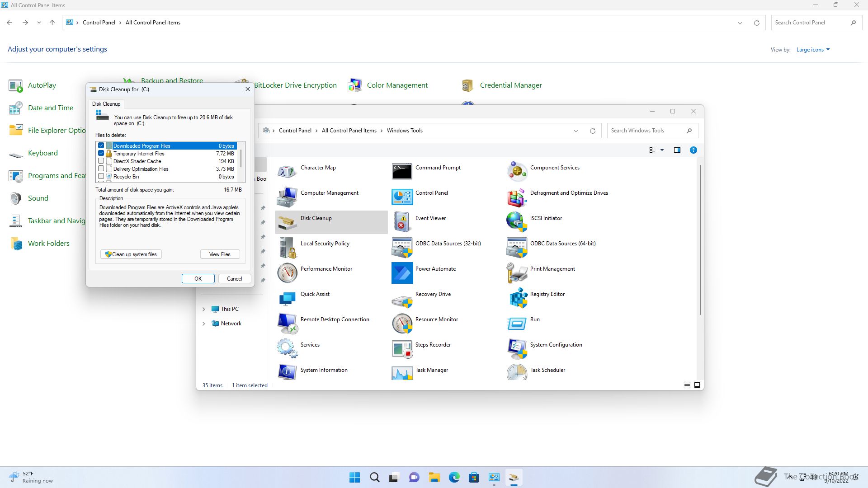Open Defragment and Optimize Drives
This screenshot has height=488, width=868.
(517, 197)
